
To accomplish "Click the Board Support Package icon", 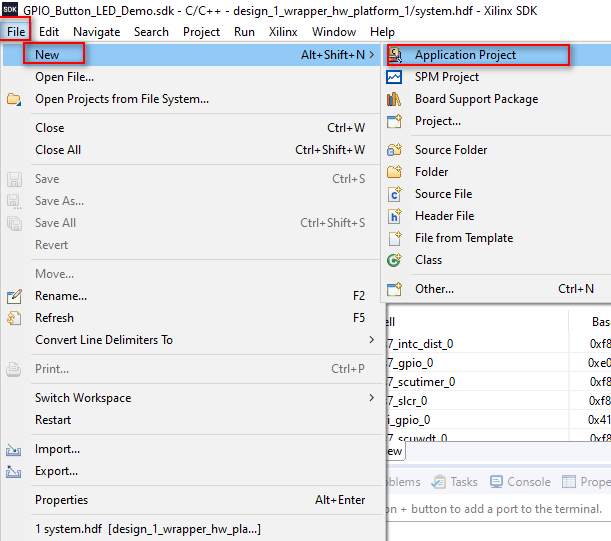I will pos(395,99).
